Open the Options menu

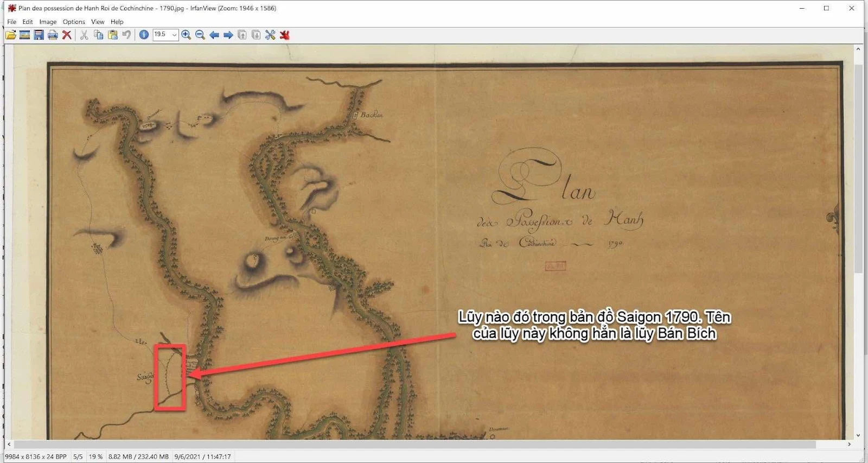[74, 22]
